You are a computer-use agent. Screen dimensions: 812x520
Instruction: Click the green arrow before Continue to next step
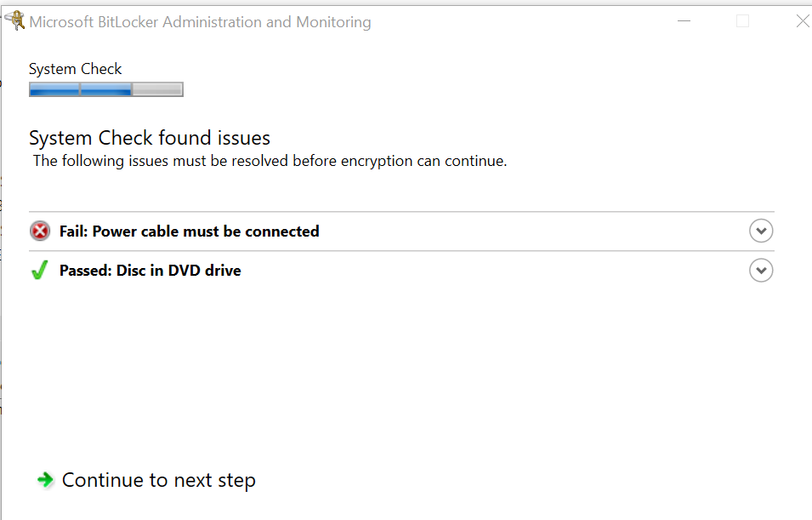(44, 480)
